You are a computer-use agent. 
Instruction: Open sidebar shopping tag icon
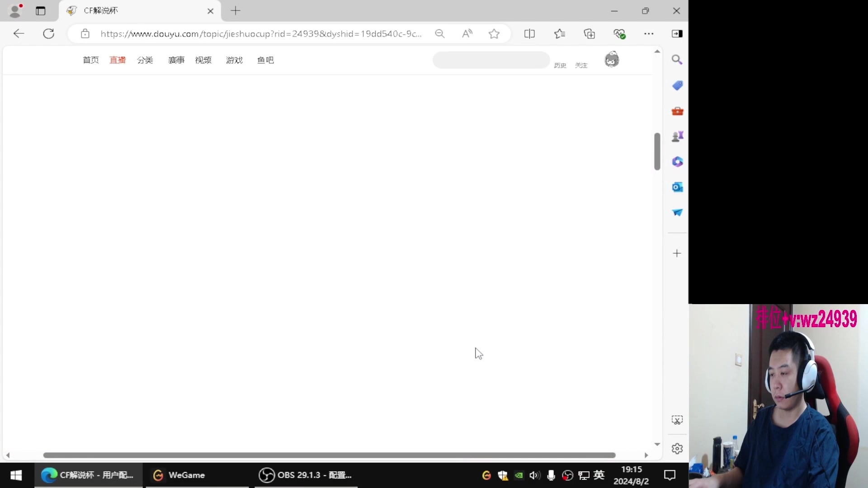tap(677, 85)
